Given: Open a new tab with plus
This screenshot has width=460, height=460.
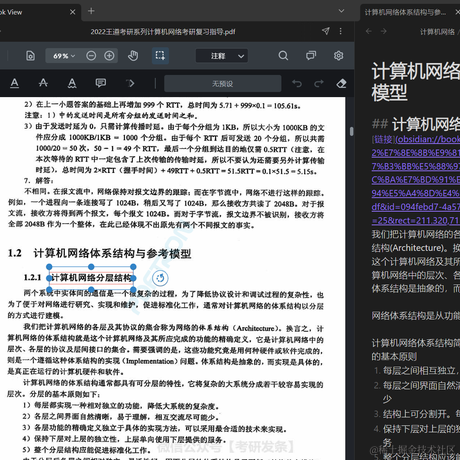Looking at the screenshot, I should point(91,11).
